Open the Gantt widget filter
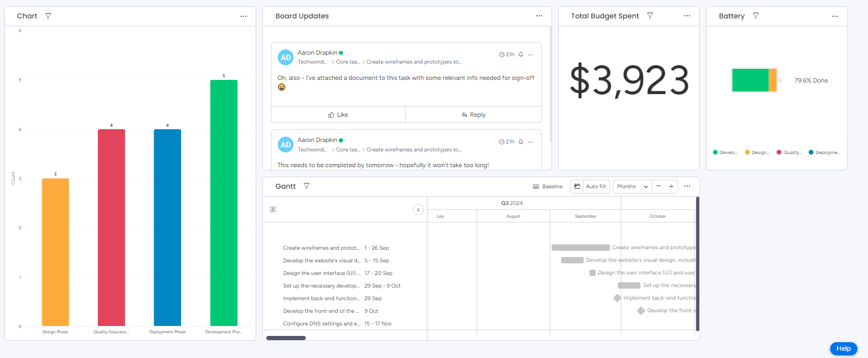 coord(307,186)
